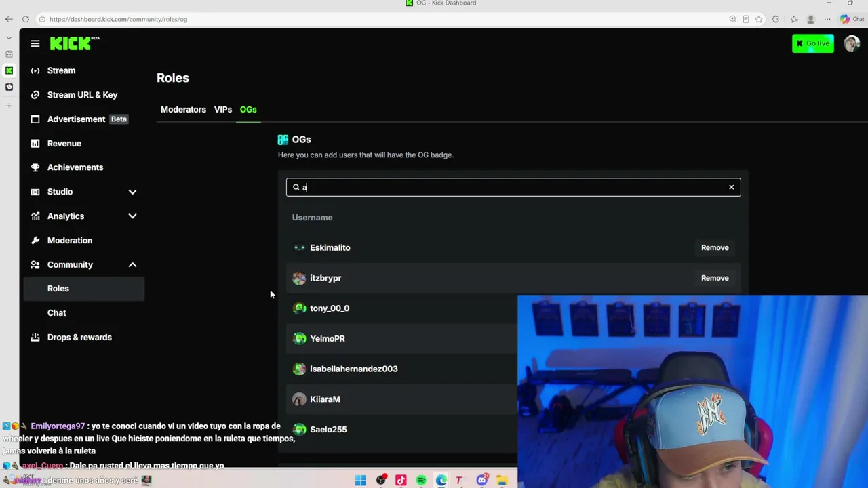Switch to the Moderators tab
The height and width of the screenshot is (488, 868).
click(183, 110)
